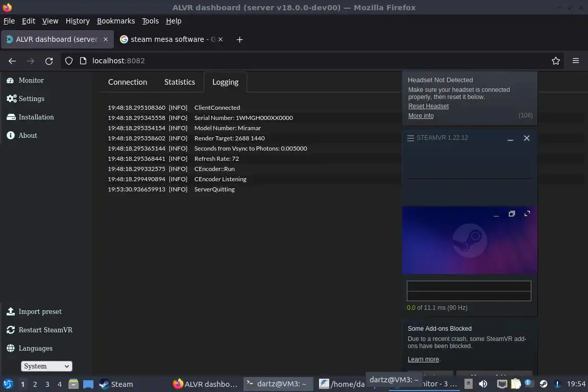Restore the Steam mirror view window
The width and height of the screenshot is (588, 392).
coord(512,214)
